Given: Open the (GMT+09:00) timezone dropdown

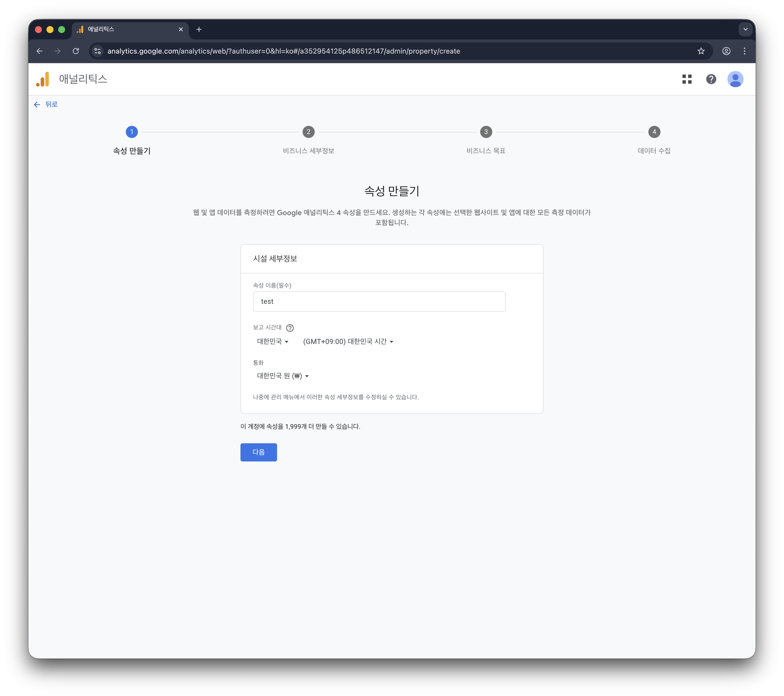Looking at the screenshot, I should [x=348, y=341].
